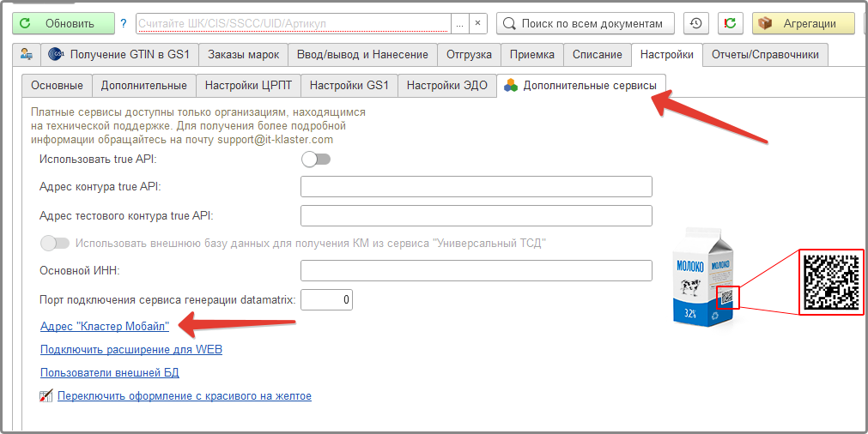Select the Настройки tab

point(667,55)
